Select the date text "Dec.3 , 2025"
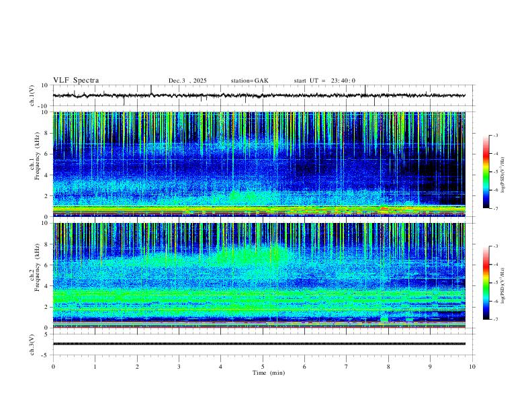 pos(187,81)
